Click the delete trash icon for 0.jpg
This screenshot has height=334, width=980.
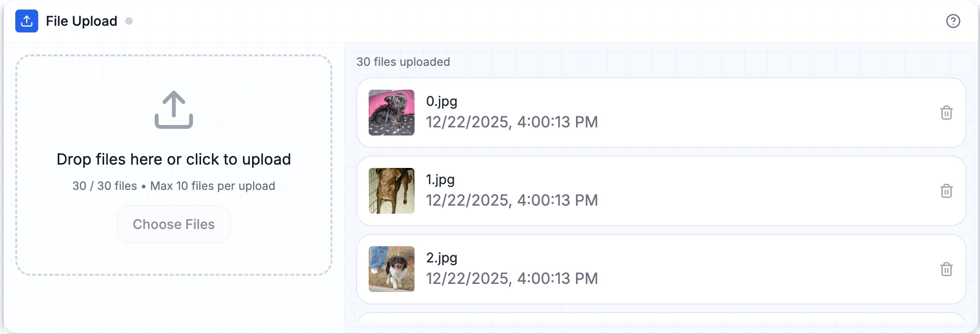tap(947, 113)
